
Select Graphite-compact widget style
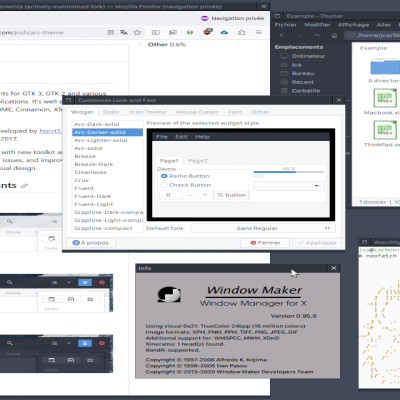pos(107,228)
